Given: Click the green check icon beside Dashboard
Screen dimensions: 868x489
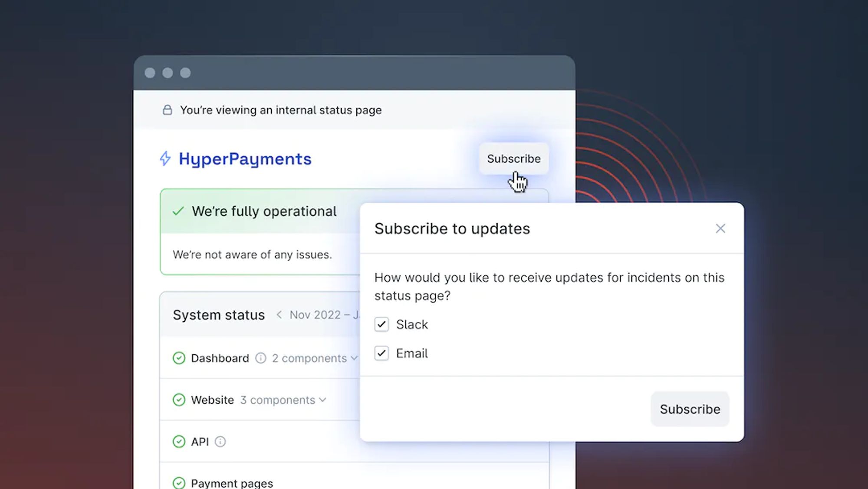Looking at the screenshot, I should tap(179, 358).
